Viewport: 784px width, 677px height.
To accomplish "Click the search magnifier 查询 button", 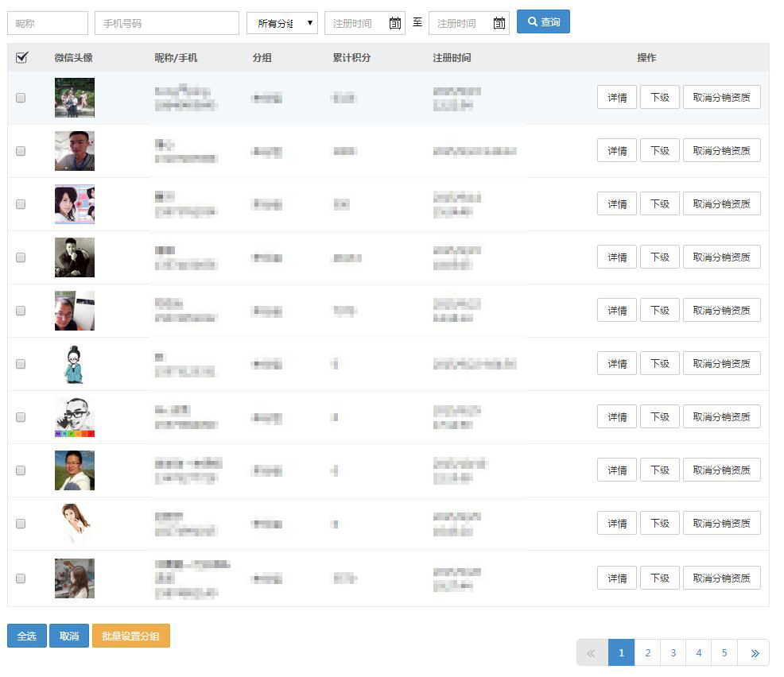I will click(543, 22).
